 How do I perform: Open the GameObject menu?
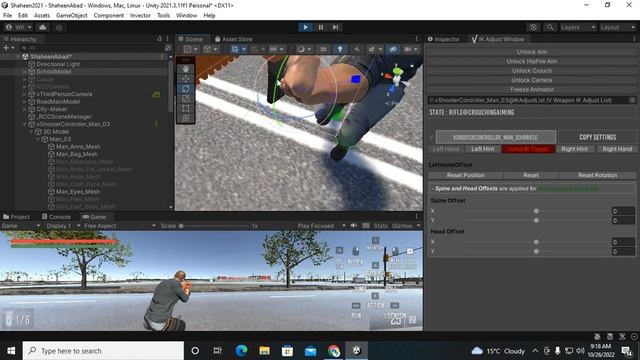(x=72, y=16)
